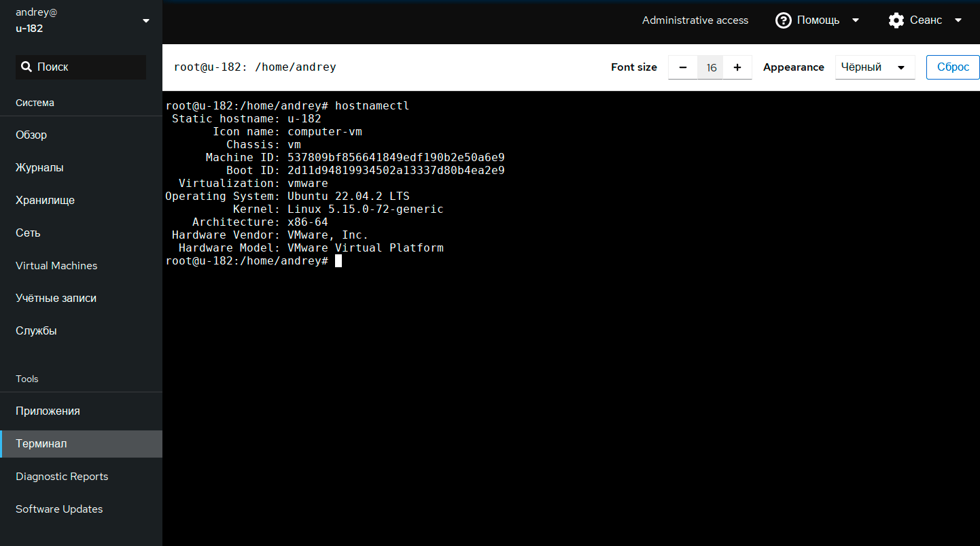Click the Machine ID value in terminal
The image size is (980, 546).
[x=396, y=158]
